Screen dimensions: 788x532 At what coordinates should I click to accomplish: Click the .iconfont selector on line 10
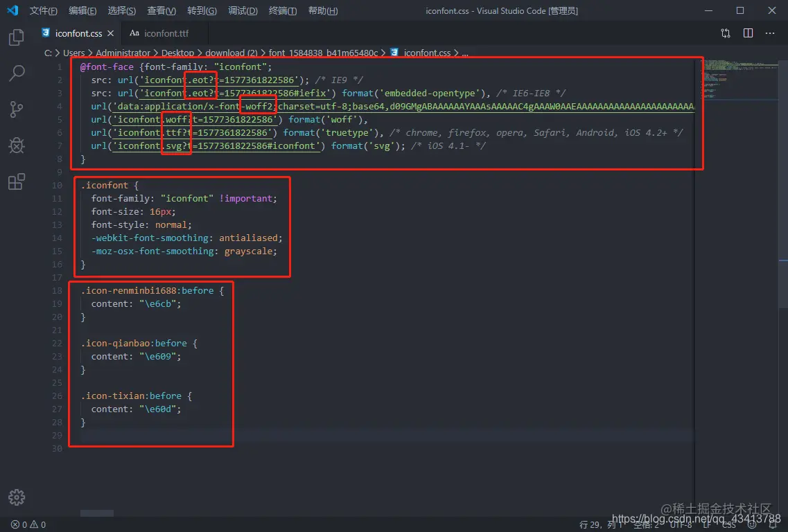105,185
